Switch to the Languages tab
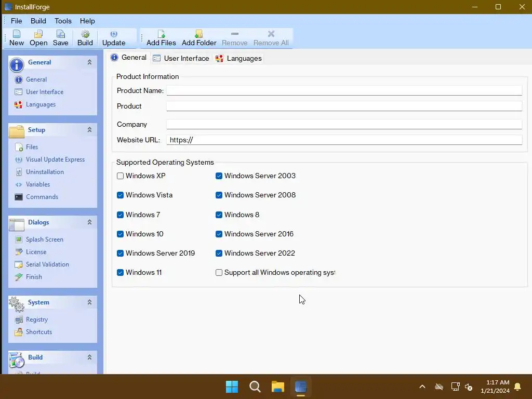This screenshot has width=532, height=399. (x=239, y=58)
